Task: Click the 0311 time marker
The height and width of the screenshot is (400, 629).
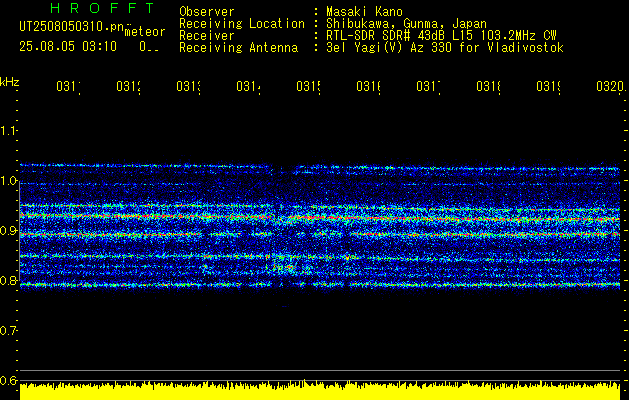Action: [x=68, y=86]
